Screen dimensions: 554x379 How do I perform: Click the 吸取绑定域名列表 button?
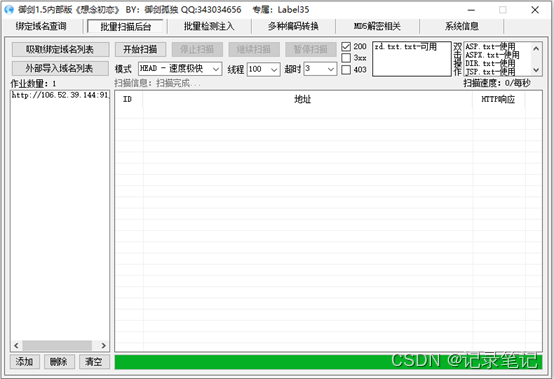tap(60, 49)
